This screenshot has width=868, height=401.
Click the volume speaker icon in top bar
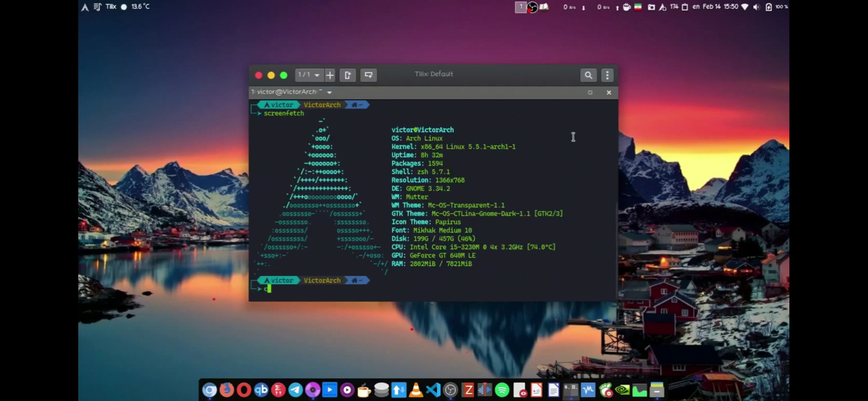[x=756, y=7]
